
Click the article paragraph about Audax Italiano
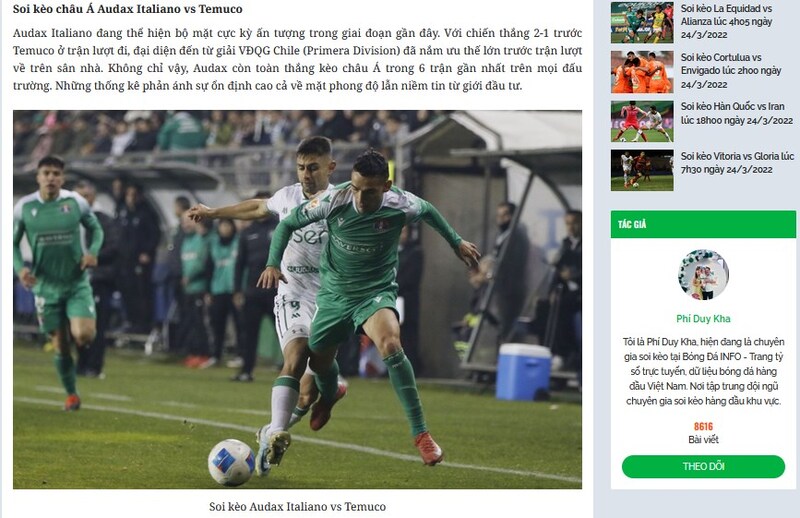[297, 59]
